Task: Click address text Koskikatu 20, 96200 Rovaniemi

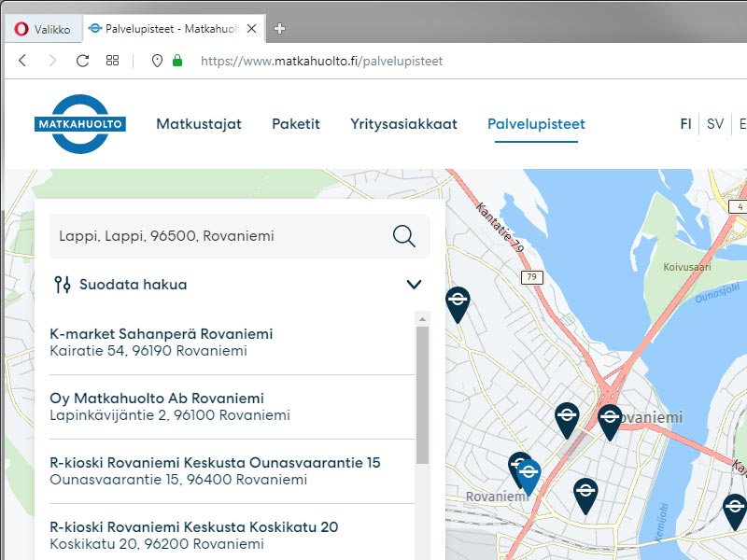Action: pos(157,544)
